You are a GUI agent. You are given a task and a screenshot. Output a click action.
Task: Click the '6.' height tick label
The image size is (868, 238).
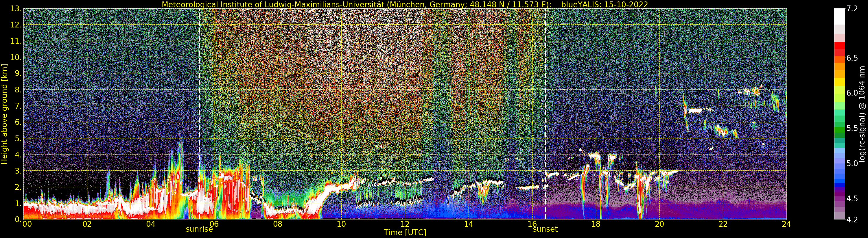pyautogui.click(x=18, y=122)
